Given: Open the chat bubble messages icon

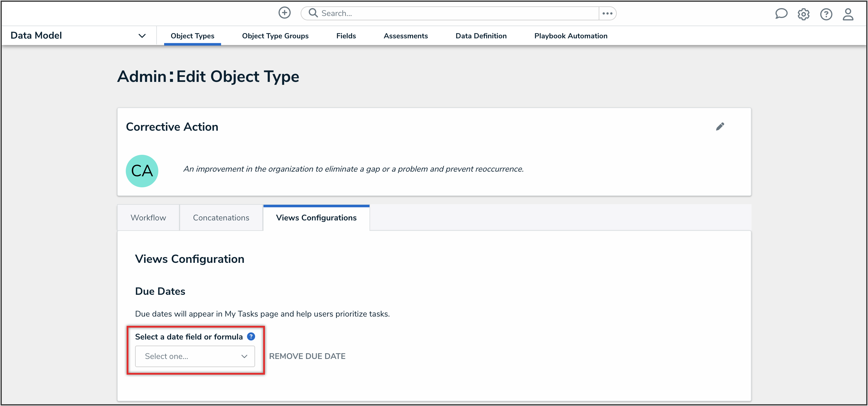Looking at the screenshot, I should click(x=781, y=14).
